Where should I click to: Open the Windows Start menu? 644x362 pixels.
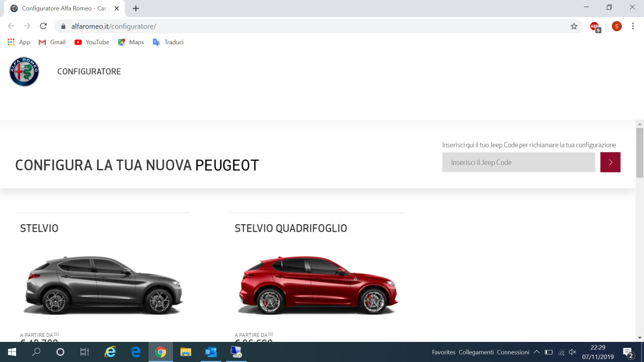pyautogui.click(x=12, y=352)
